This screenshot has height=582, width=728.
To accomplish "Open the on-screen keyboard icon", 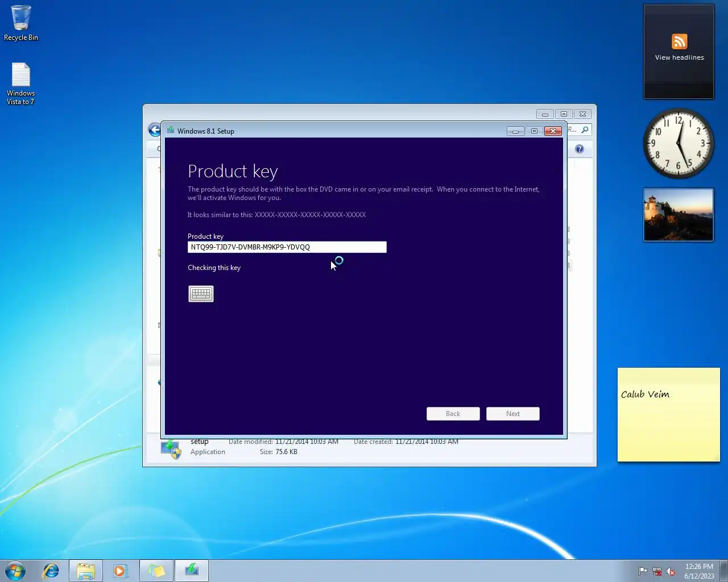I will pos(201,294).
